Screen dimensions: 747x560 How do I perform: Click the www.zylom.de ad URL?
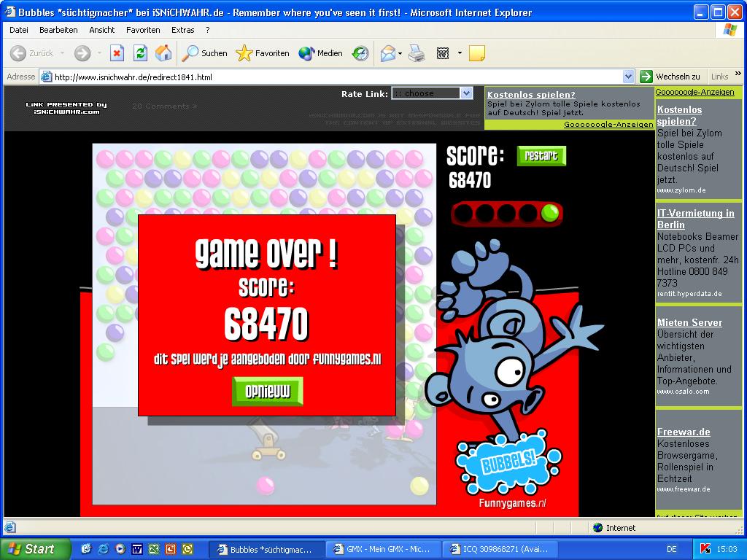681,190
